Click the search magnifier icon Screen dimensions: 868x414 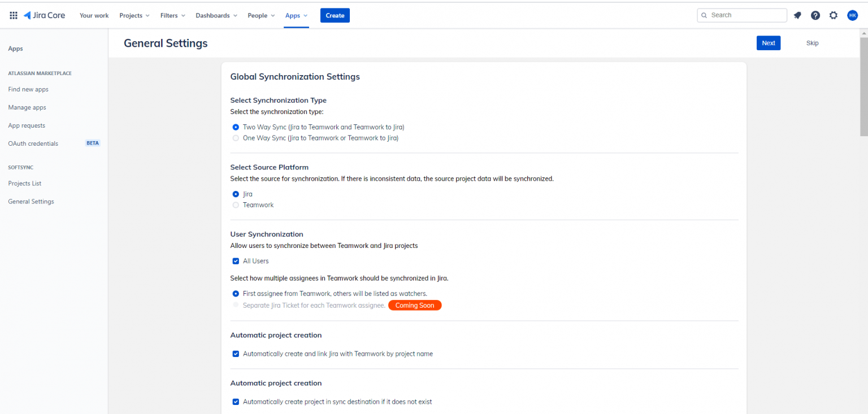(704, 15)
